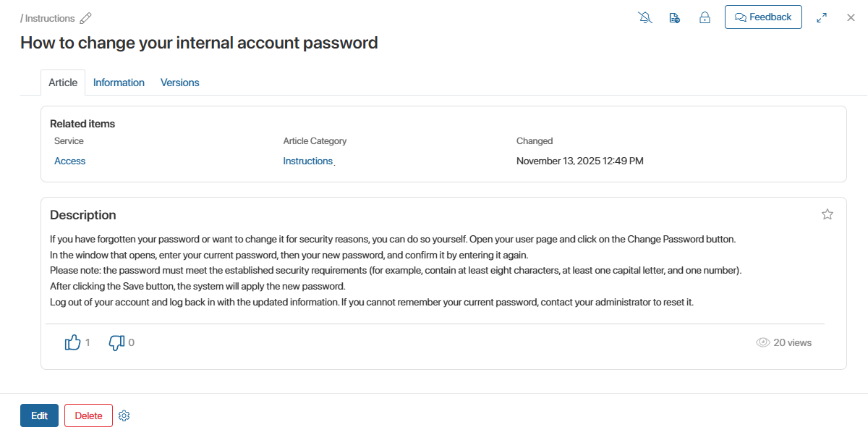Click the Instructions breadcrumb path
This screenshot has height=443, width=868.
[x=49, y=18]
